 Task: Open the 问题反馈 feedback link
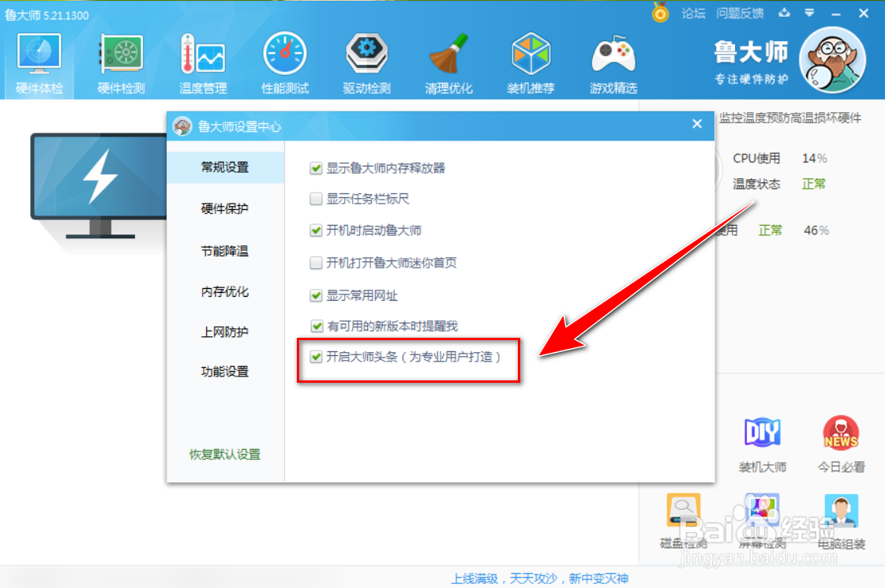tap(740, 13)
